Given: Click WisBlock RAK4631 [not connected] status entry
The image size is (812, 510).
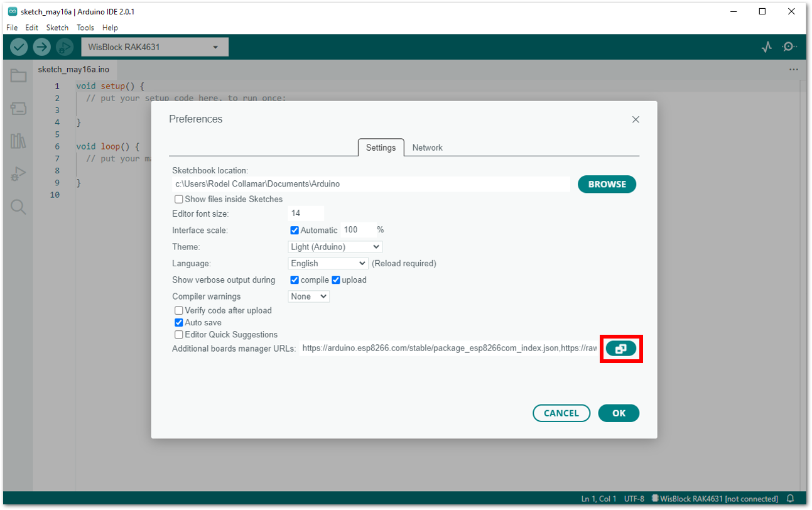Looking at the screenshot, I should pos(715,499).
